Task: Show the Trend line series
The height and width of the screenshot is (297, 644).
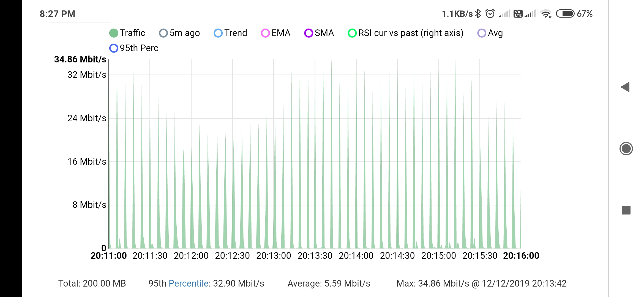Action: [x=230, y=33]
